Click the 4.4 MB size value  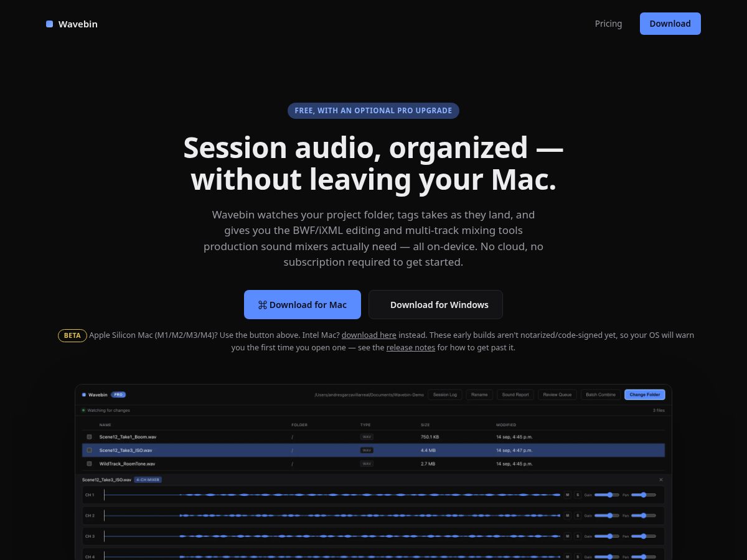(x=428, y=450)
